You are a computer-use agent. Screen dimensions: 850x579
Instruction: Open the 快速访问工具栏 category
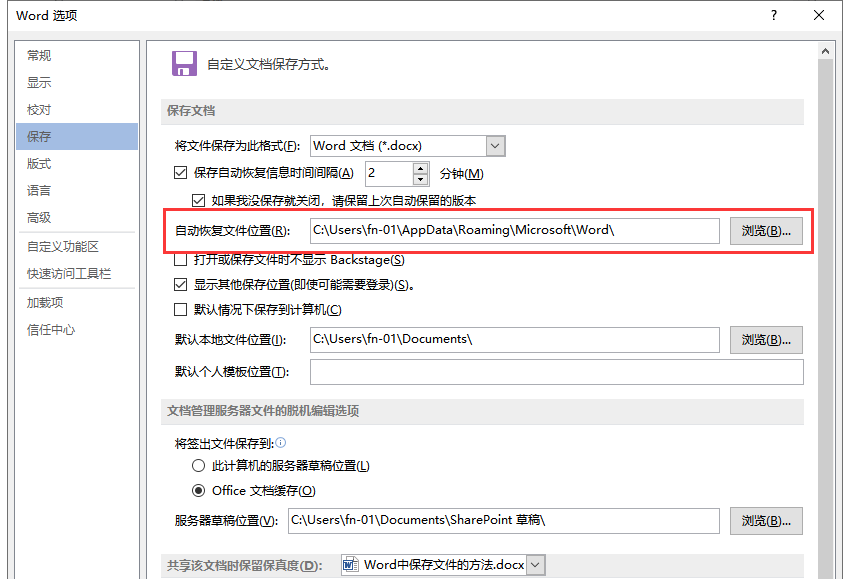pos(77,274)
